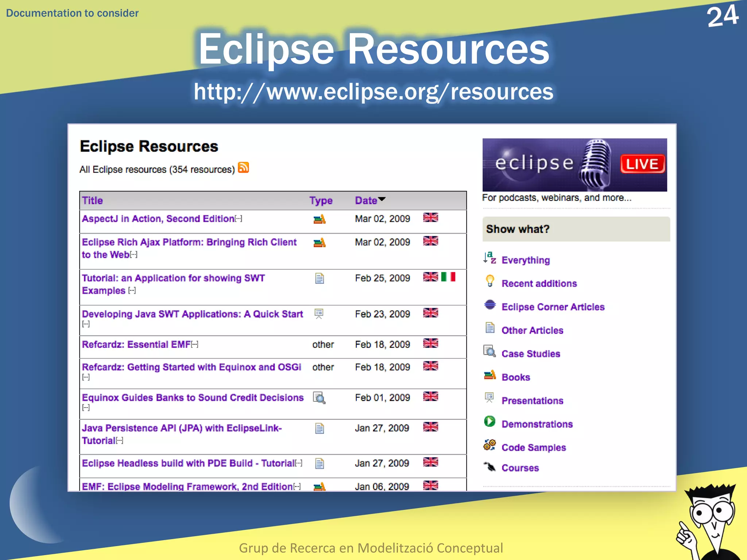This screenshot has width=747, height=560.
Task: Click the a-z sort icon beside Everything
Action: tap(489, 258)
